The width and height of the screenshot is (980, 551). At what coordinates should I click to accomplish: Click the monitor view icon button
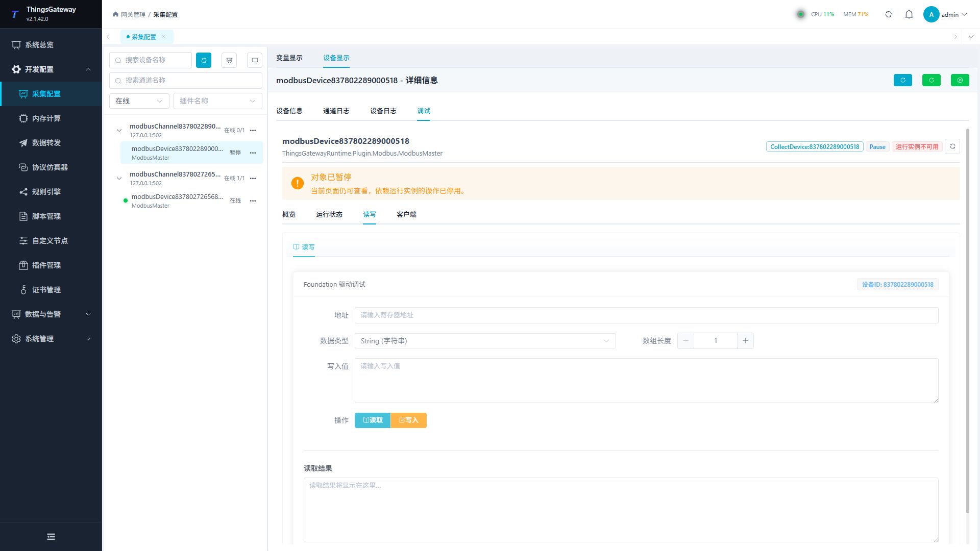255,60
